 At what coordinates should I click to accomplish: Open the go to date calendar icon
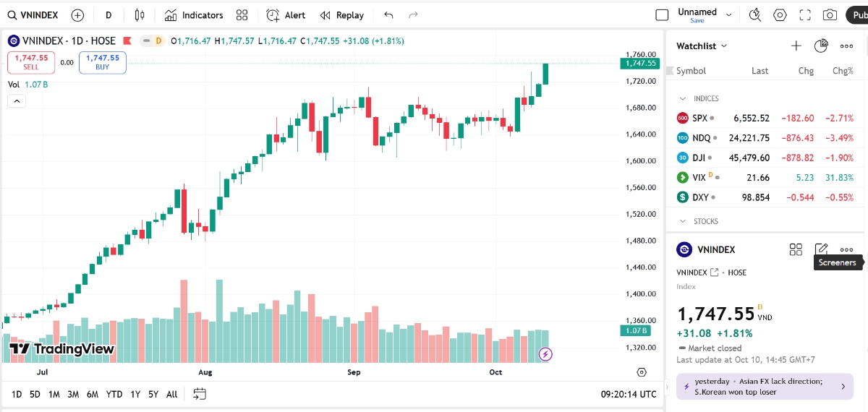[200, 394]
